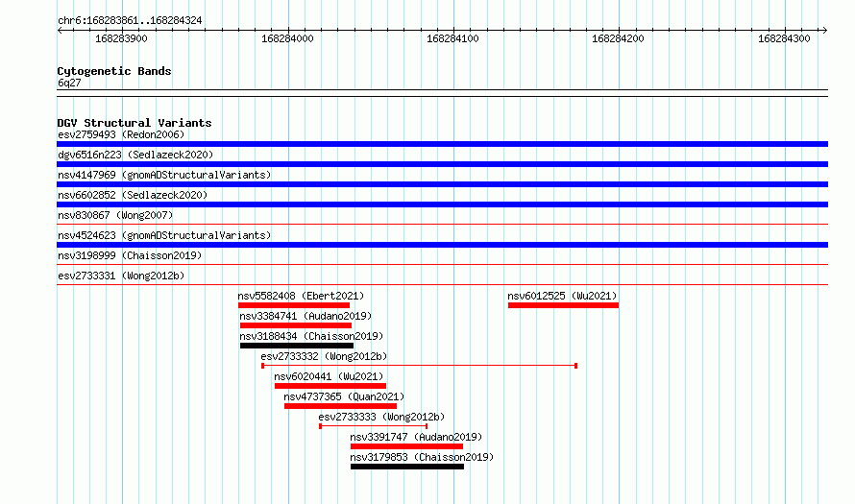Click the nsv4524623 blue bar
Screen dimensions: 855x504
pos(442,245)
